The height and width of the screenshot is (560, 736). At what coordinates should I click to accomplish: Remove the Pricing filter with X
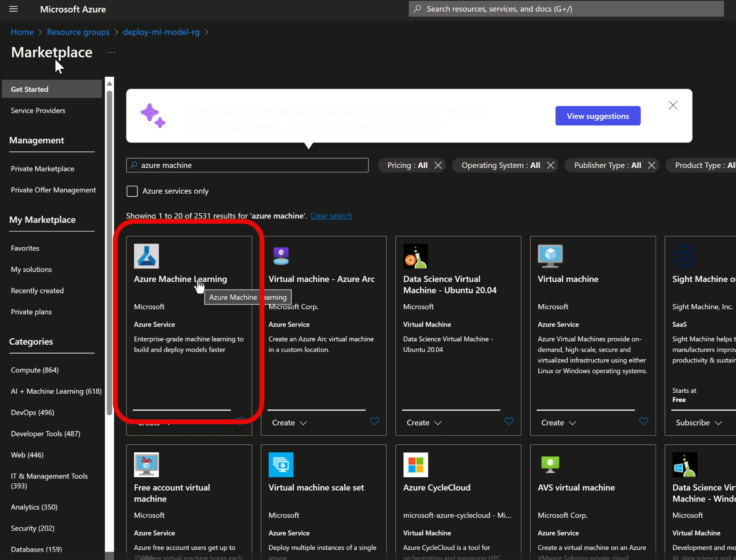coord(438,165)
